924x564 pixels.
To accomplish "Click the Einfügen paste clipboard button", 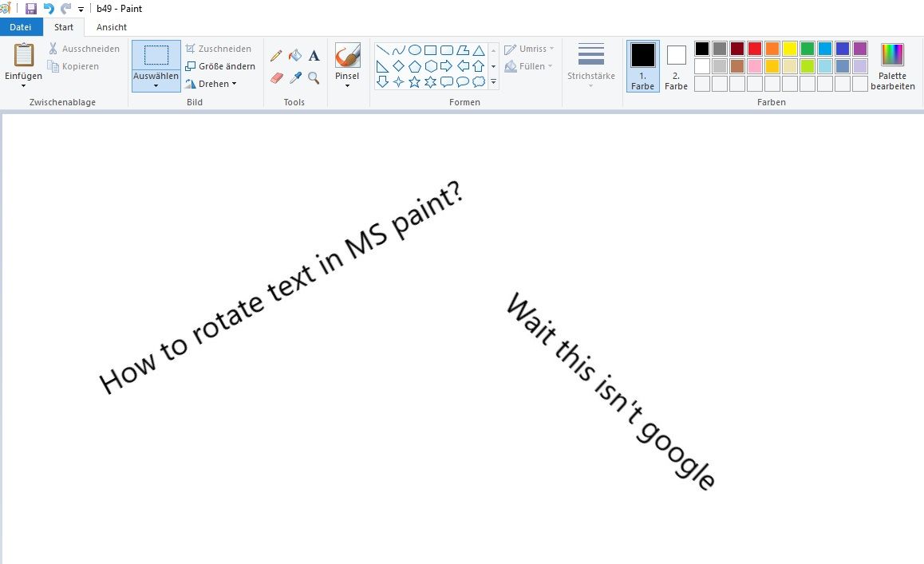I will pos(24,55).
